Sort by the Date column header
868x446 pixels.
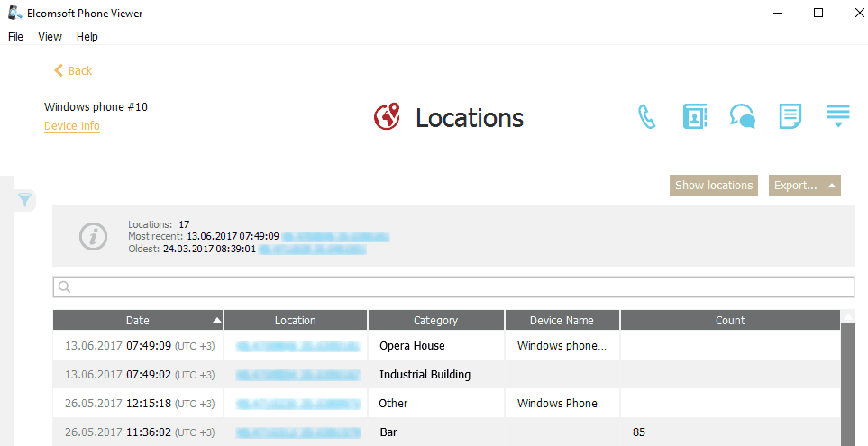138,320
